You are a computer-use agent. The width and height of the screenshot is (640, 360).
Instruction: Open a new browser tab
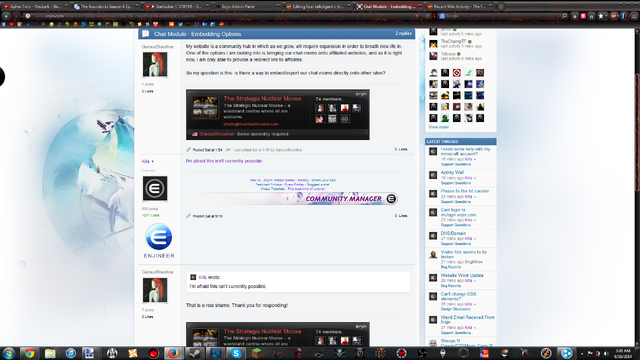click(x=501, y=7)
